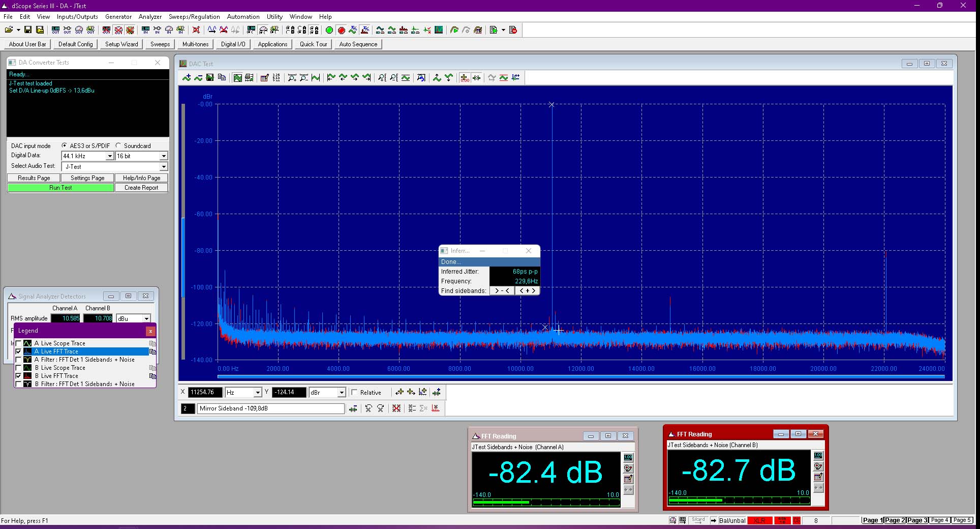Check the Relative cursor checkbox

[x=354, y=392]
